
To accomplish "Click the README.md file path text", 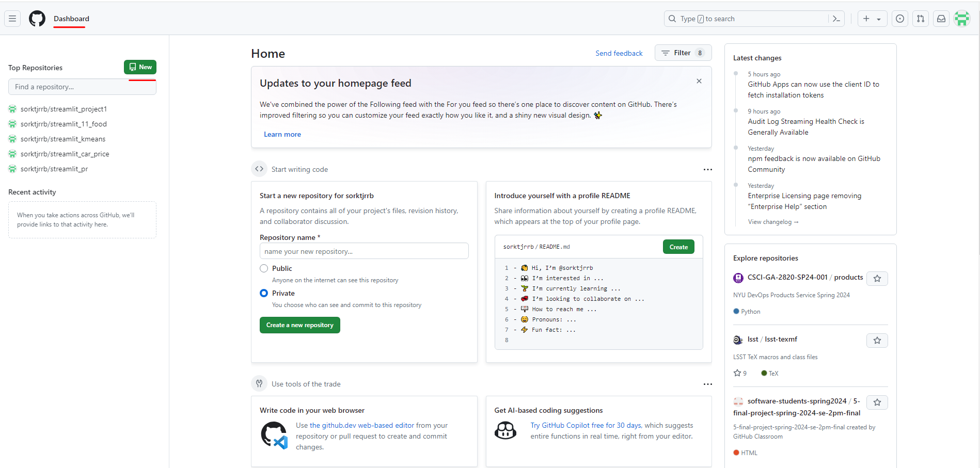I will coord(555,247).
